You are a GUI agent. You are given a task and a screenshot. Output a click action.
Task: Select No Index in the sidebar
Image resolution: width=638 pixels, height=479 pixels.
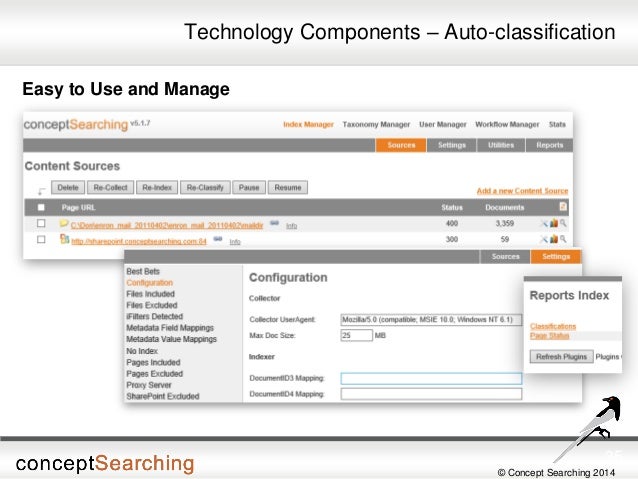pyautogui.click(x=142, y=351)
